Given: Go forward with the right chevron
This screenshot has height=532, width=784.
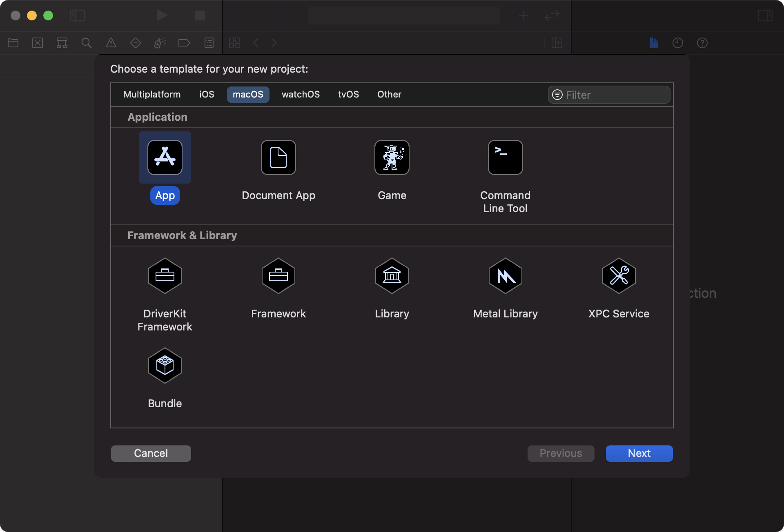Looking at the screenshot, I should click(274, 43).
